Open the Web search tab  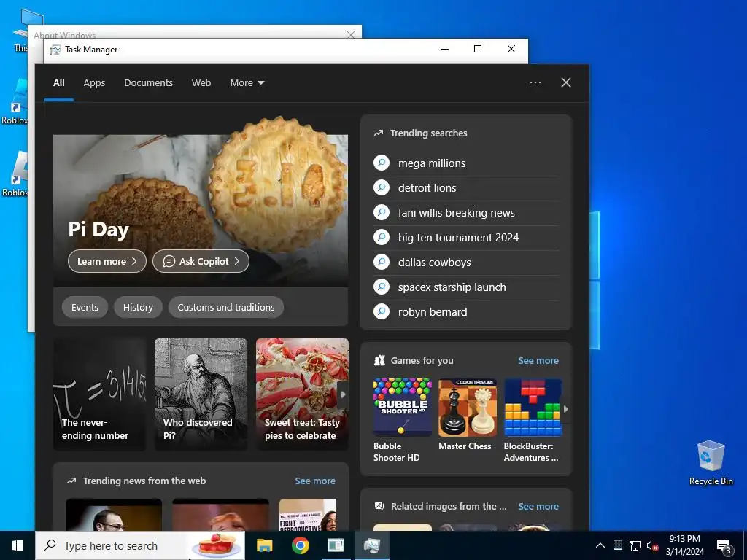pos(201,83)
